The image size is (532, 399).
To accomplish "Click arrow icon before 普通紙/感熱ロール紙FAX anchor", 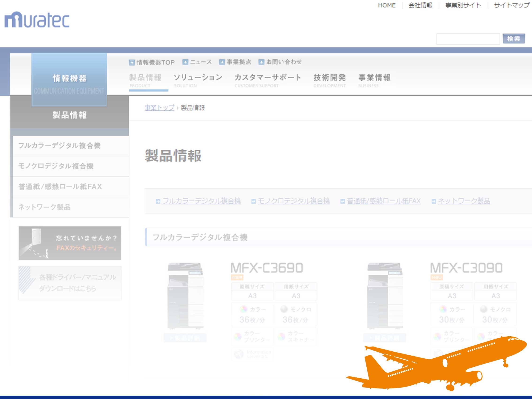I will coord(342,201).
